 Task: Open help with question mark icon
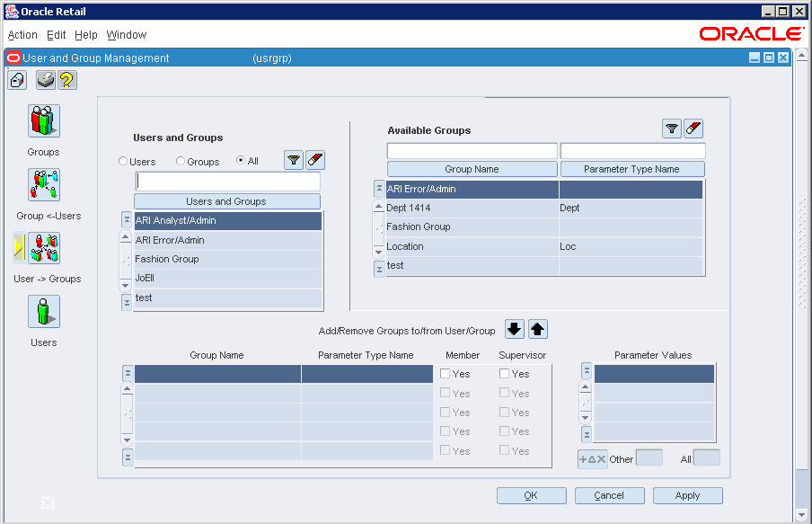pyautogui.click(x=67, y=80)
